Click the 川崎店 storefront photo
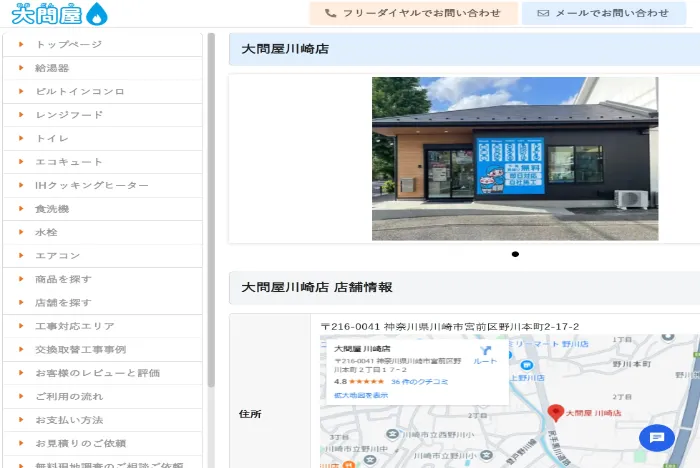This screenshot has width=700, height=468. click(x=514, y=158)
